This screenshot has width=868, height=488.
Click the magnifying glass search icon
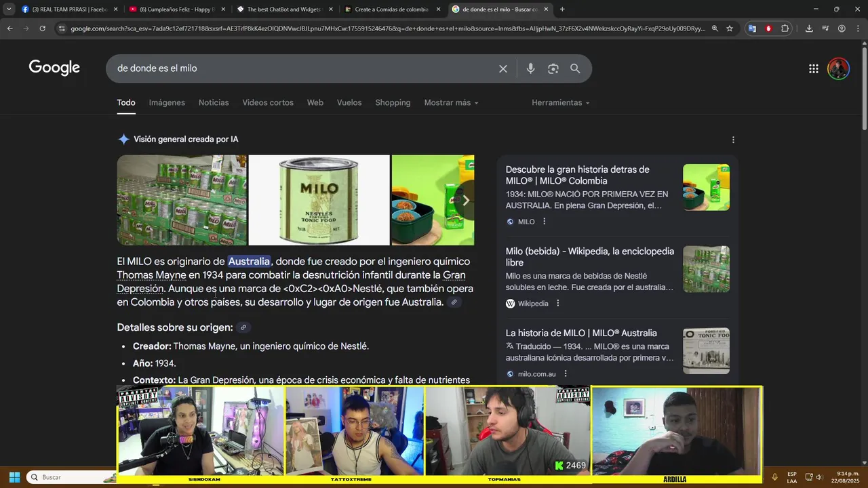pos(575,68)
